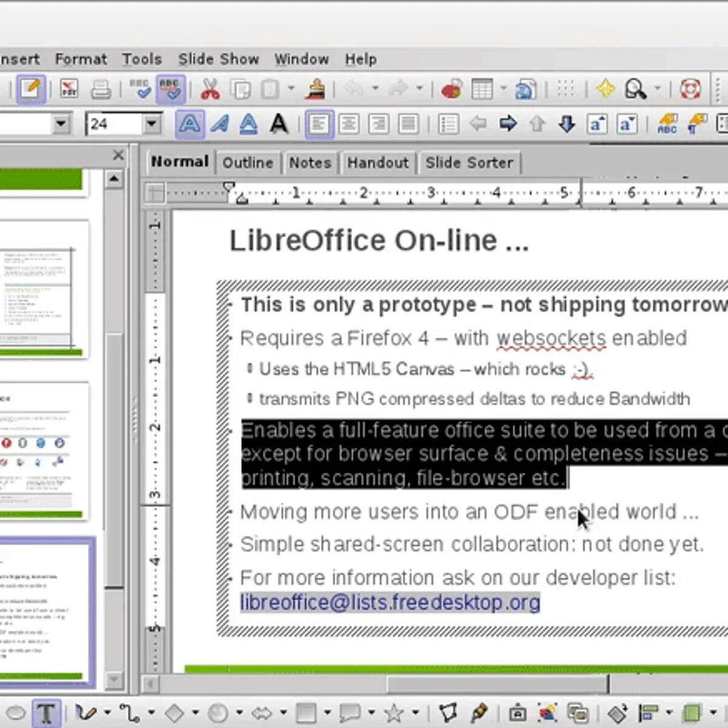
Task: Click the Hyperlink globe icon
Action: coord(526,89)
